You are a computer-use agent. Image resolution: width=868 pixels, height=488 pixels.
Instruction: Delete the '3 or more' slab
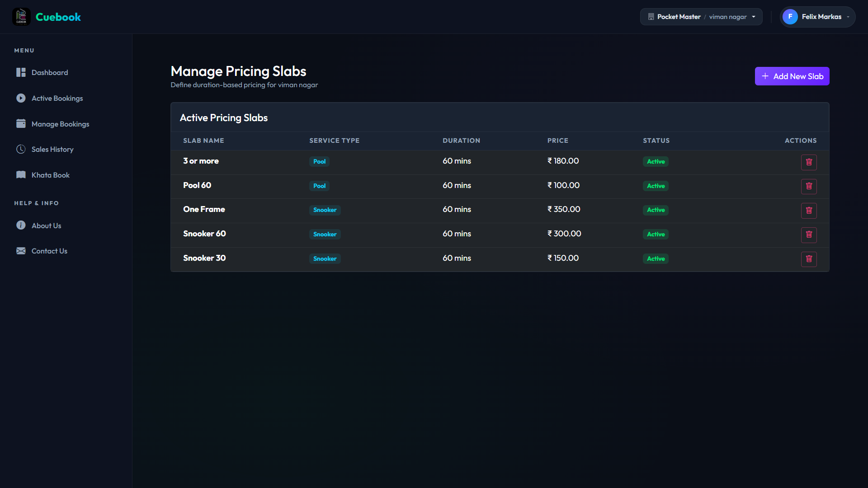point(809,162)
